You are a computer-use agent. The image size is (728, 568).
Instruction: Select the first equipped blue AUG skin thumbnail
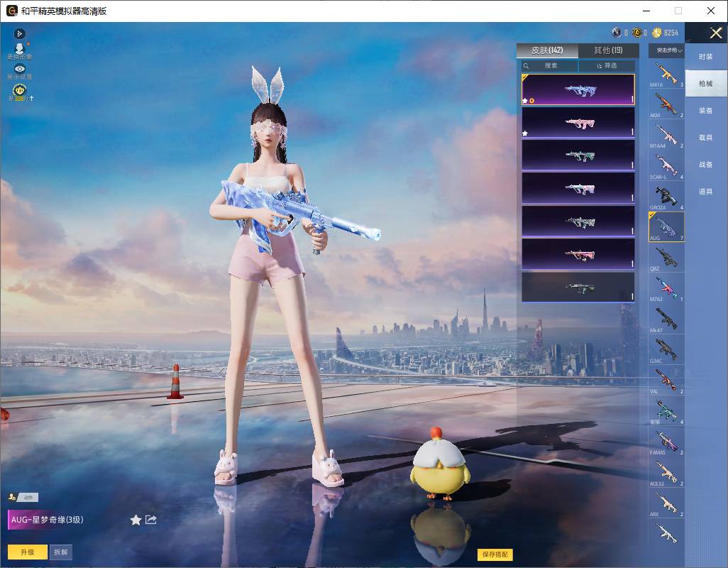point(578,89)
